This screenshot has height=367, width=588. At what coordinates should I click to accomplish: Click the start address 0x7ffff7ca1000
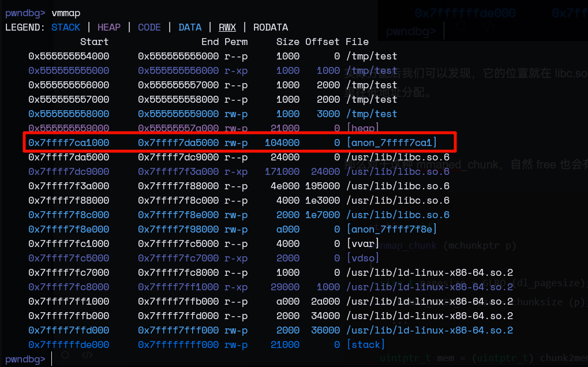pyautogui.click(x=69, y=143)
